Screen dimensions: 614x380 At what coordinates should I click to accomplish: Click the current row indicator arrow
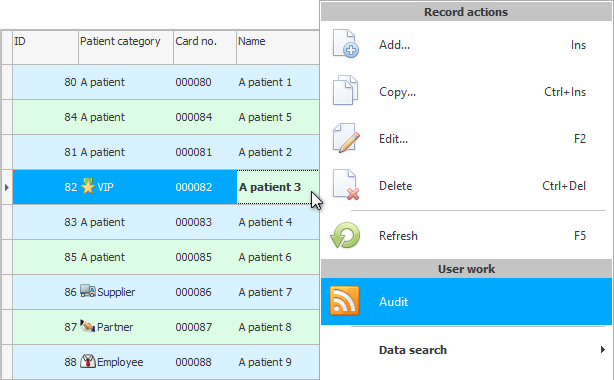point(7,187)
